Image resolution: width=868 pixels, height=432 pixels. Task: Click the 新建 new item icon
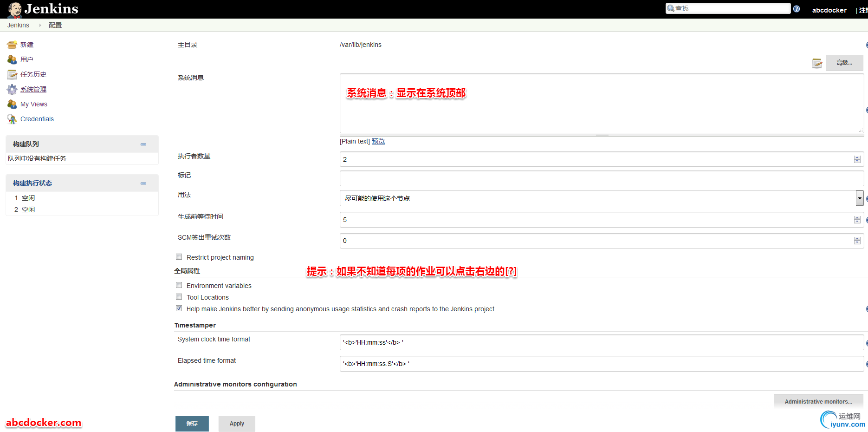[12, 45]
